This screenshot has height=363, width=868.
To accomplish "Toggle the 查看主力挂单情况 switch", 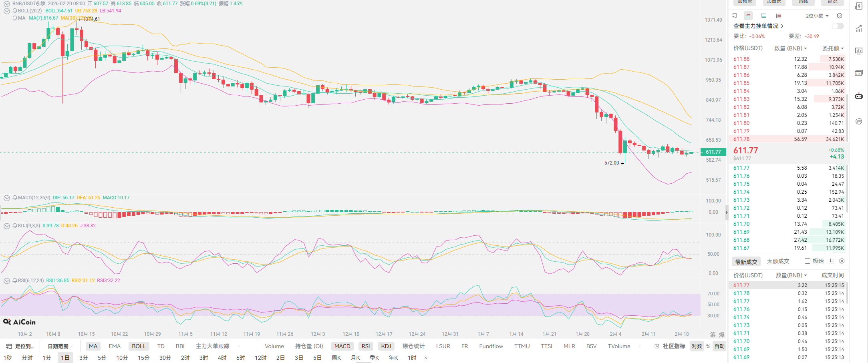I will click(x=838, y=26).
